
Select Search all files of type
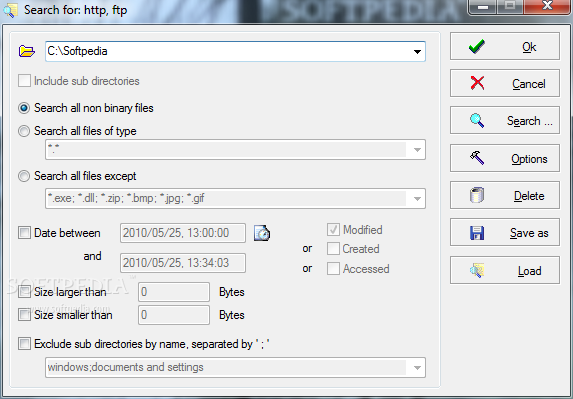tap(24, 131)
